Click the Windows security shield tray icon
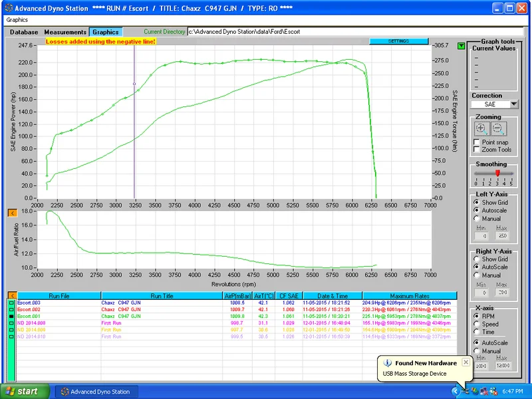Screen dimensions: 532x399 pos(474,391)
